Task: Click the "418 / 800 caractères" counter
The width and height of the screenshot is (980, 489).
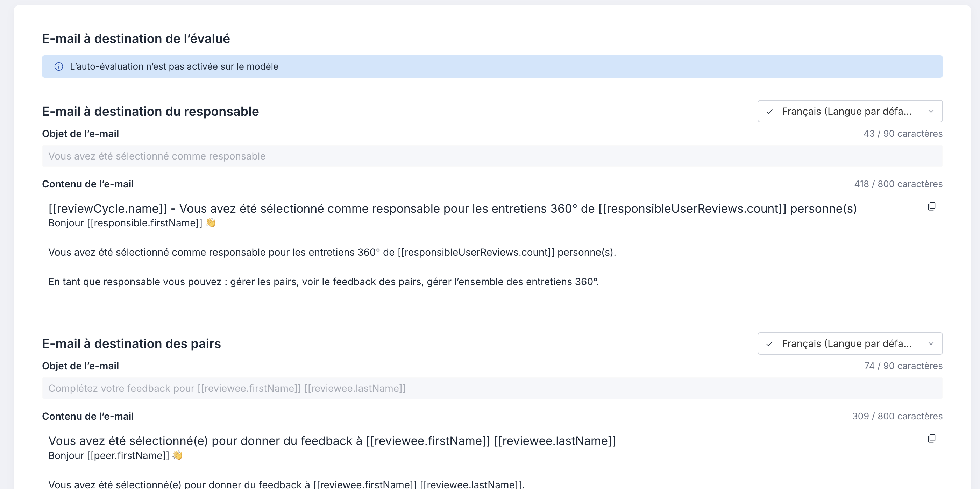Action: coord(898,184)
